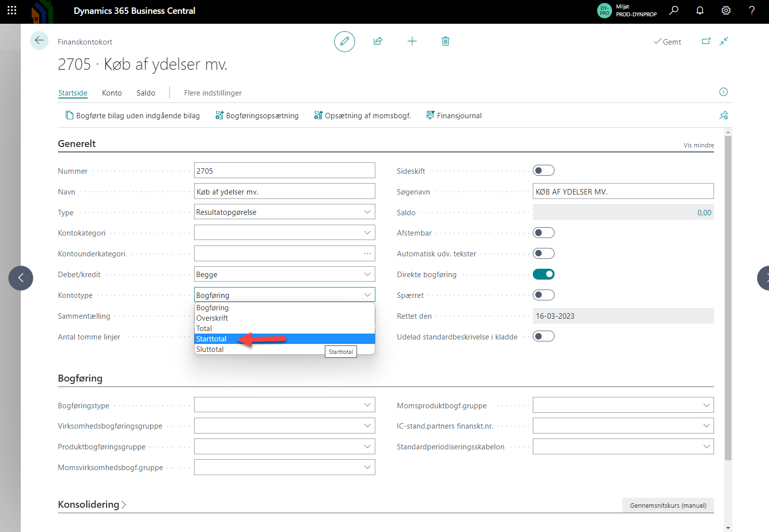Pin the action bar
Screen dimensions: 769x532
coord(724,115)
